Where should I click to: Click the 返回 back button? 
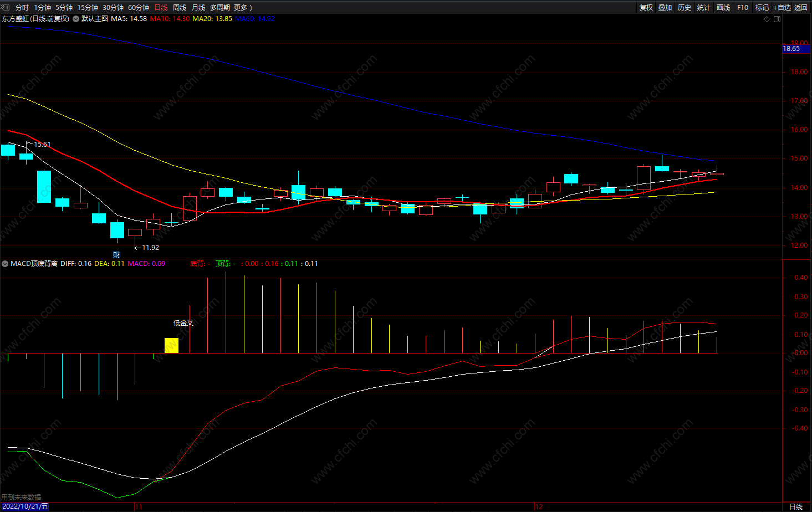(801, 7)
